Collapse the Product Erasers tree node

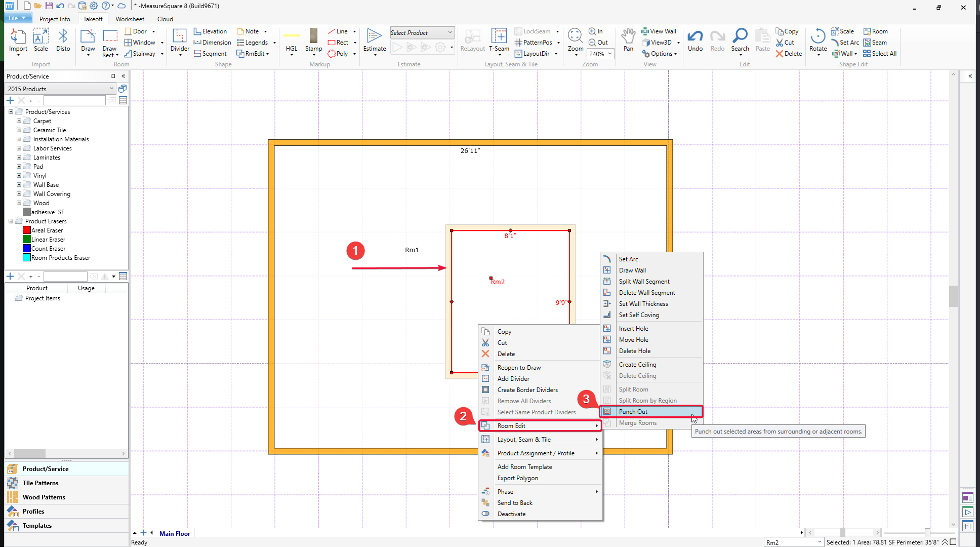point(11,221)
